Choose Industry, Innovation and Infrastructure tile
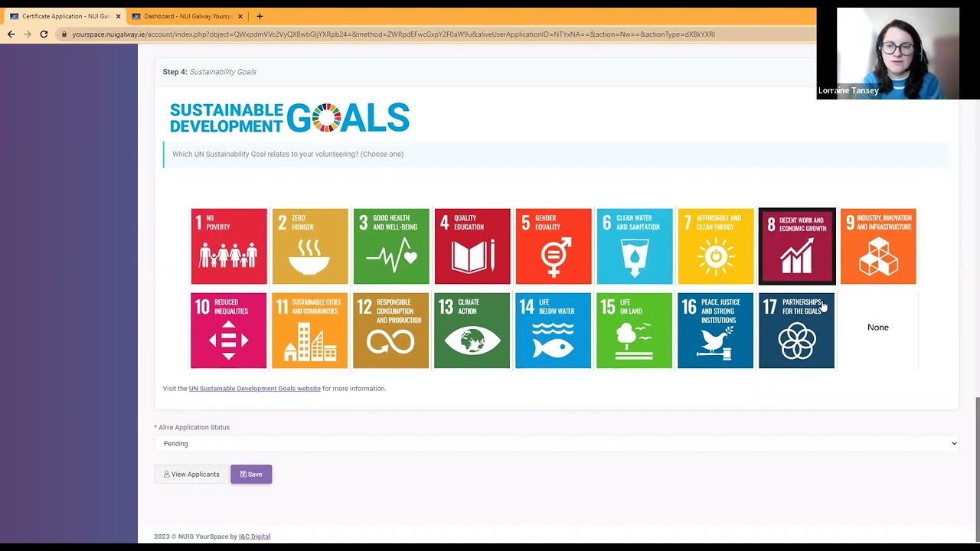The image size is (980, 551). click(878, 246)
